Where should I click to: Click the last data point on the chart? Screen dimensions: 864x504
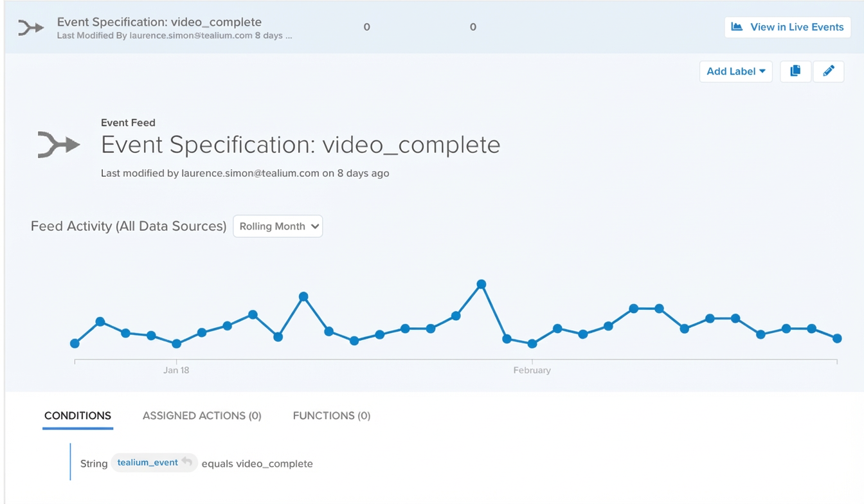[x=837, y=338]
